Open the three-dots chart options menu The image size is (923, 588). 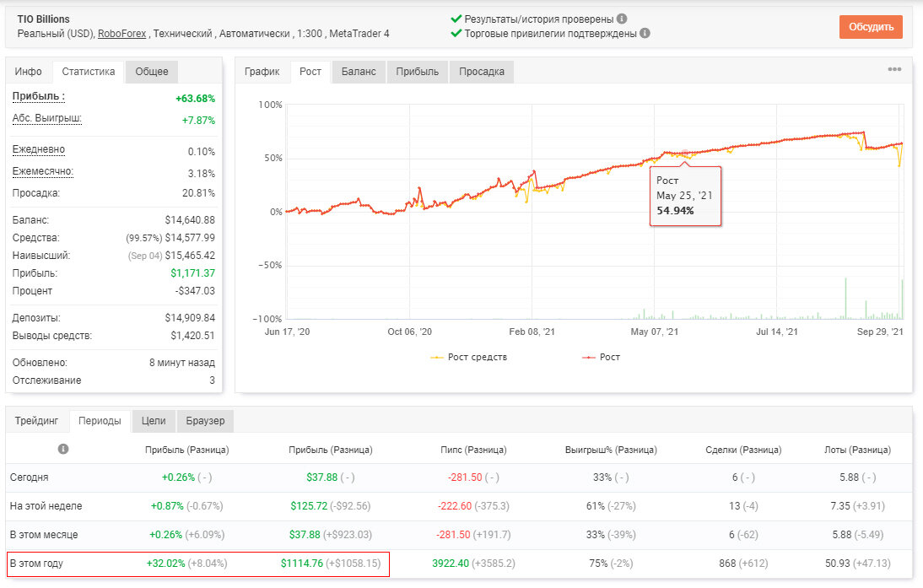coord(895,69)
